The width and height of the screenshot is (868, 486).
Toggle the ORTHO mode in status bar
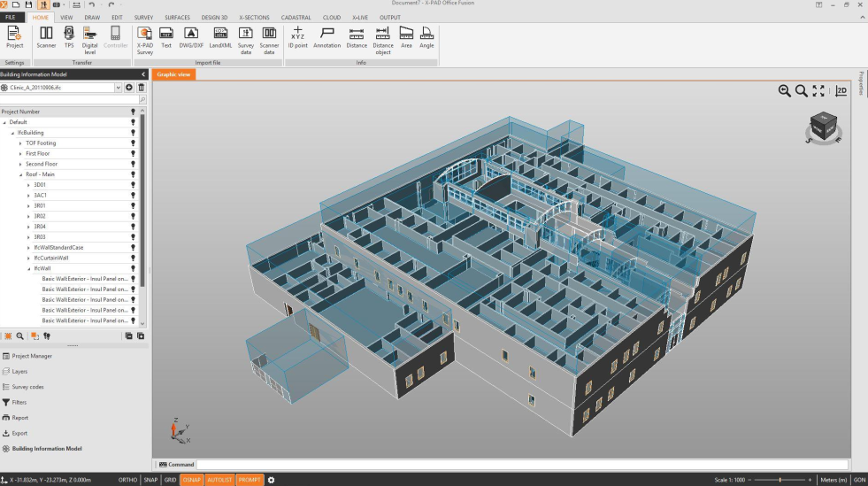tap(127, 480)
